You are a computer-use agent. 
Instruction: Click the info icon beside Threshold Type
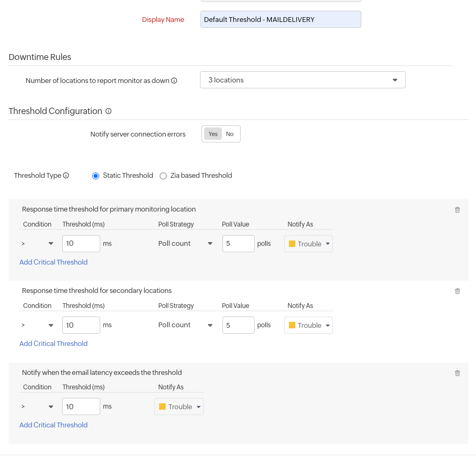(x=66, y=175)
